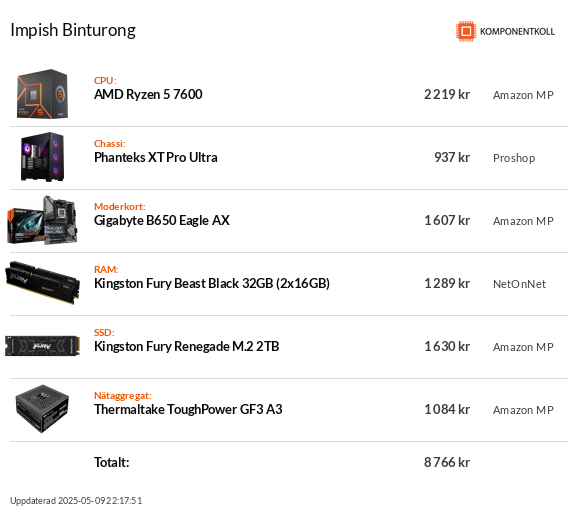Select Amazon MP retailer next to CPU
This screenshot has height=514, width=577.
[x=523, y=95]
